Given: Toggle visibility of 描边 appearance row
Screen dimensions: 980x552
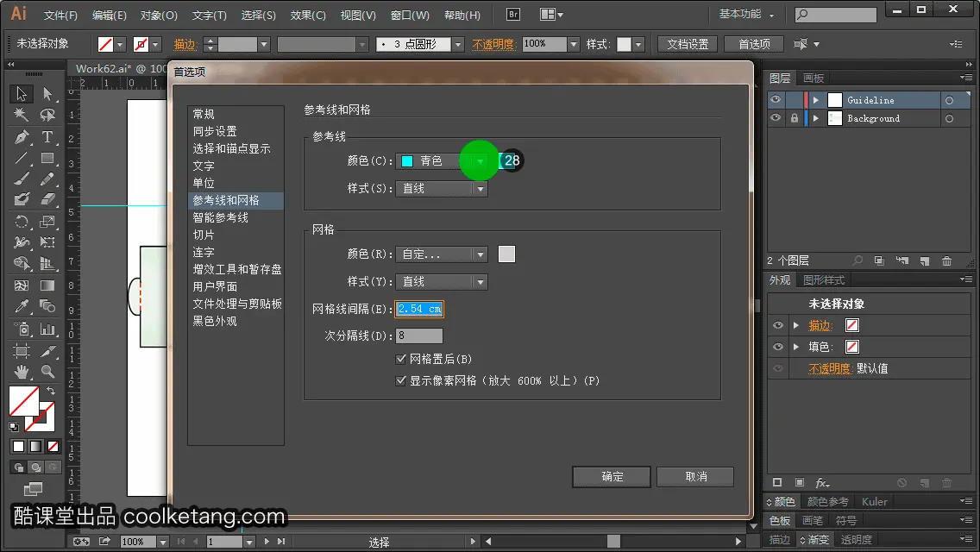Looking at the screenshot, I should (778, 326).
